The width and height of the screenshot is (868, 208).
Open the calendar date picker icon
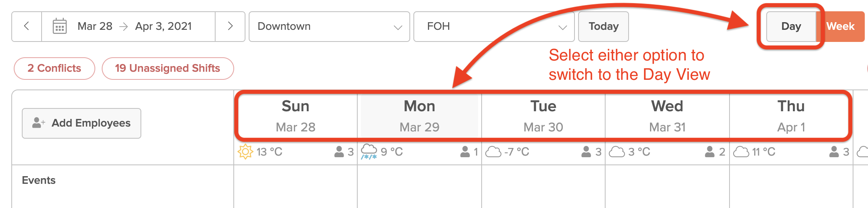(60, 27)
